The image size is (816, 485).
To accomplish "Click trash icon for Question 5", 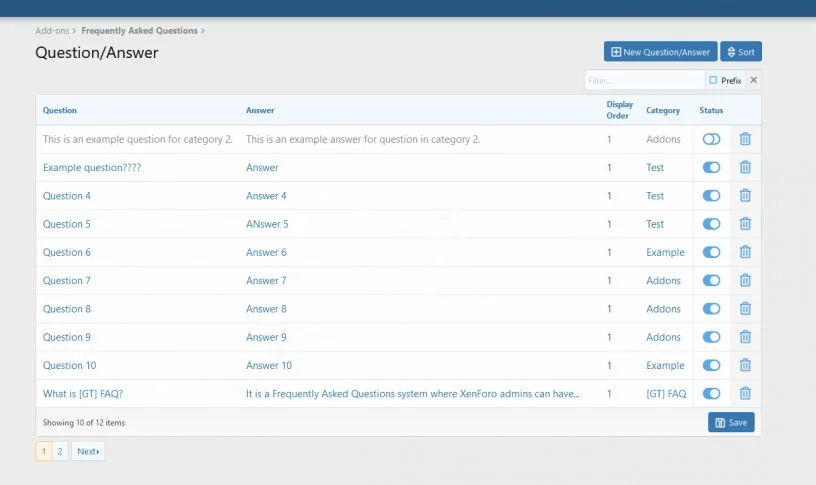I will pos(745,224).
